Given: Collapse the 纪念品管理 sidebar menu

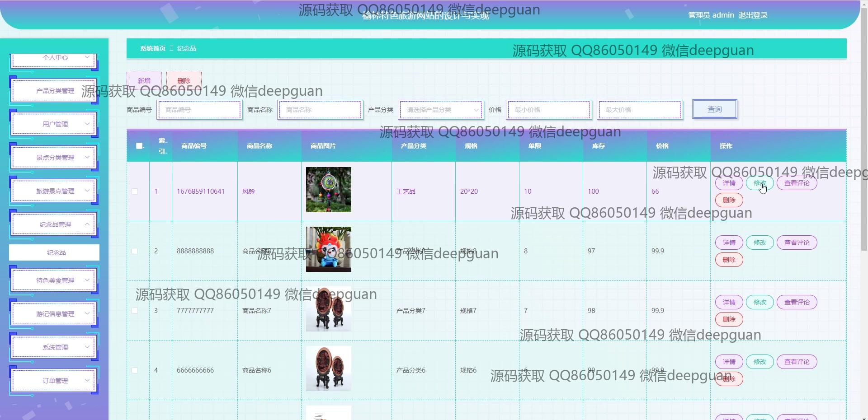Looking at the screenshot, I should tap(54, 224).
